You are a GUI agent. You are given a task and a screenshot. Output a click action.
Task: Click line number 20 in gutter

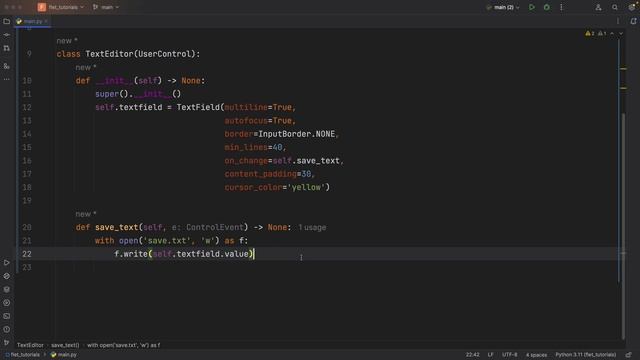tap(27, 227)
